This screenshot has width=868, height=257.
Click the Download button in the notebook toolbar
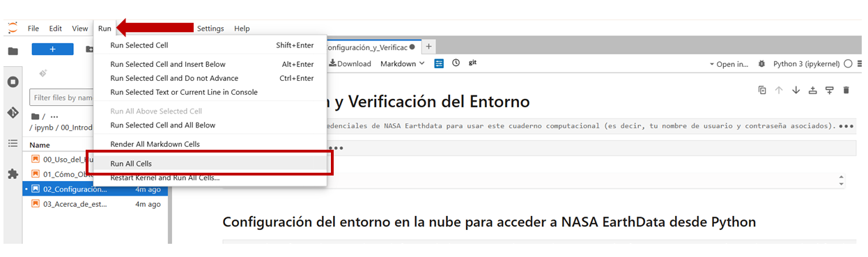pyautogui.click(x=350, y=63)
